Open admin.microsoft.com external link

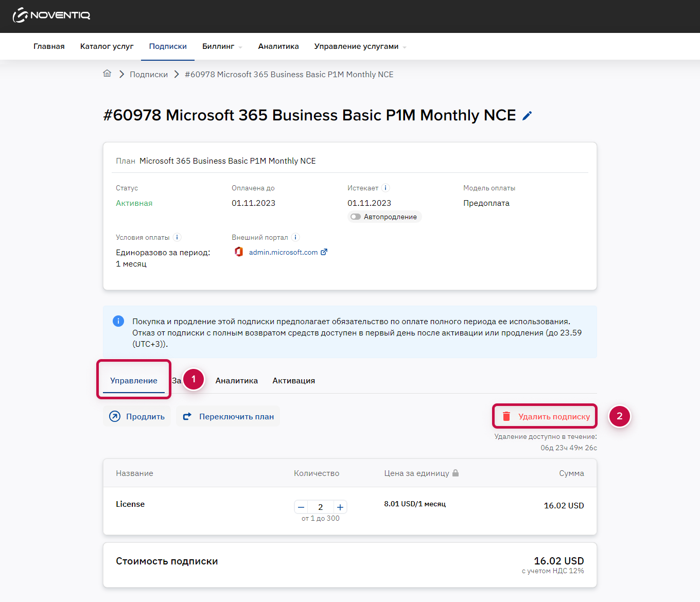click(x=288, y=252)
